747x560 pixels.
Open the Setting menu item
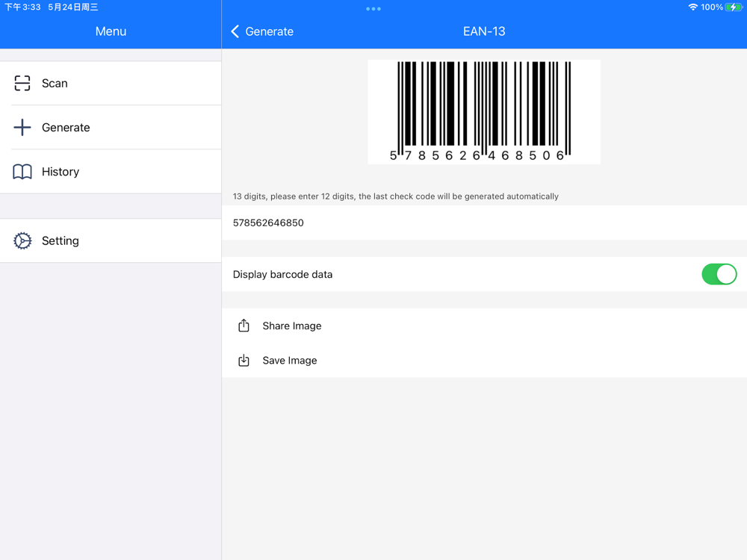pyautogui.click(x=111, y=240)
